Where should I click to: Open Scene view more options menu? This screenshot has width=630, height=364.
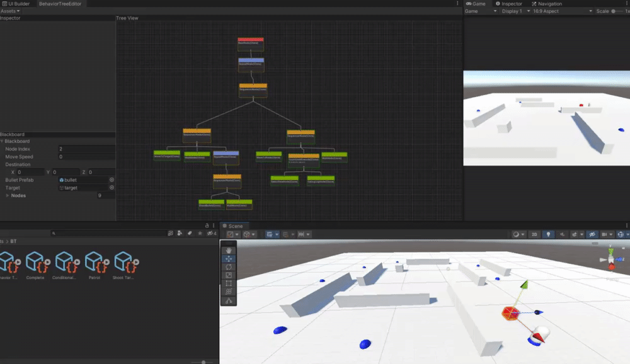click(626, 226)
